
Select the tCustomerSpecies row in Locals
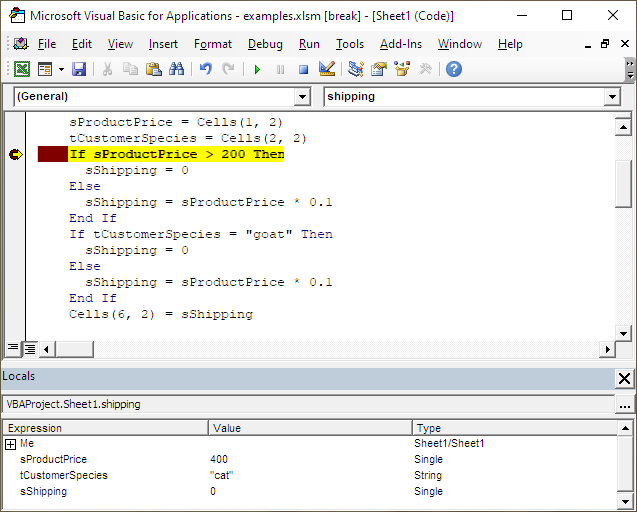[310, 475]
